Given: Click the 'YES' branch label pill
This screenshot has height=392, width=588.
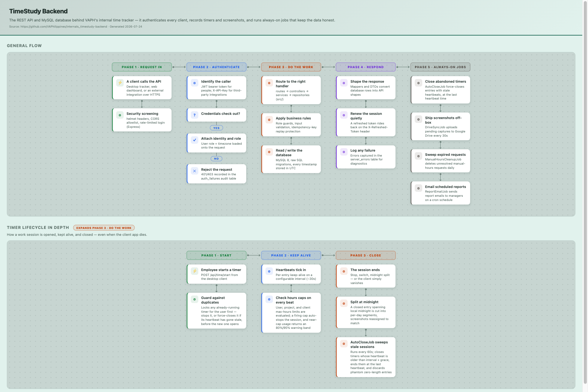Looking at the screenshot, I should [216, 128].
